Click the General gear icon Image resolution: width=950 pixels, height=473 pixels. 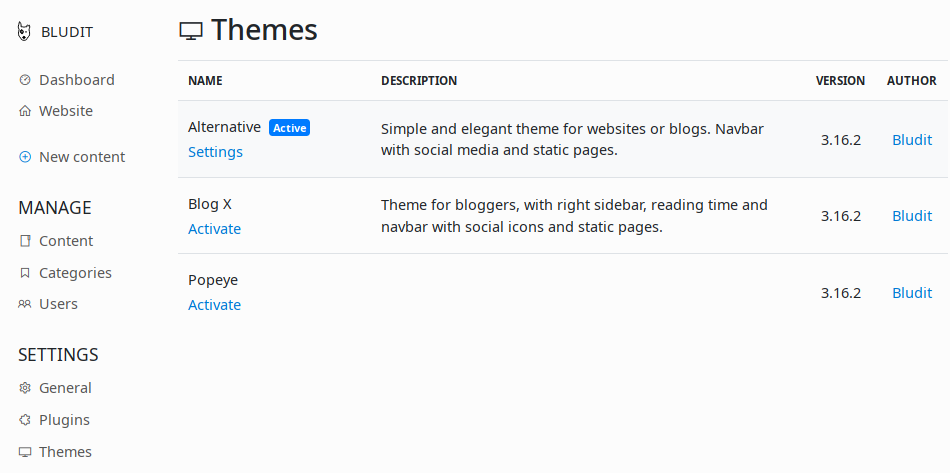coord(25,388)
